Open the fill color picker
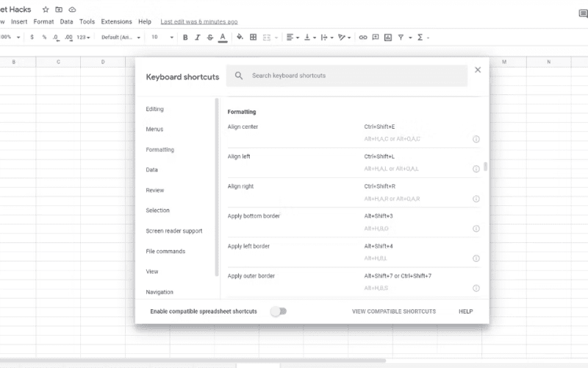 [x=240, y=37]
